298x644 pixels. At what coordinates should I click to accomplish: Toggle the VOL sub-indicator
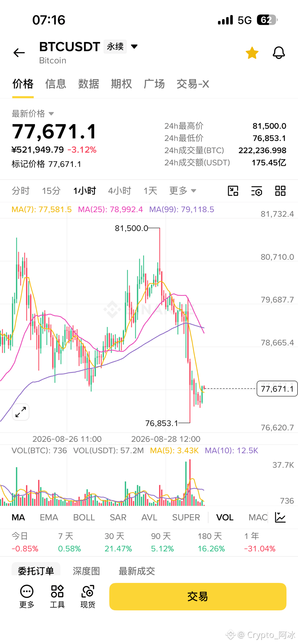pyautogui.click(x=225, y=517)
